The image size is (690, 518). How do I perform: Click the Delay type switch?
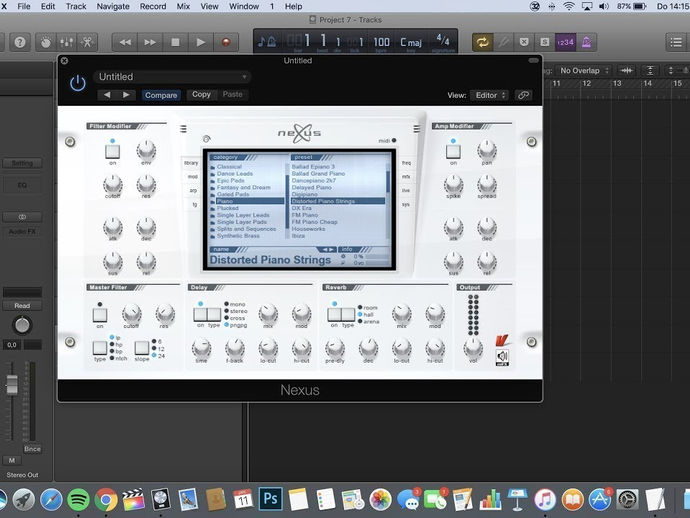(x=214, y=314)
